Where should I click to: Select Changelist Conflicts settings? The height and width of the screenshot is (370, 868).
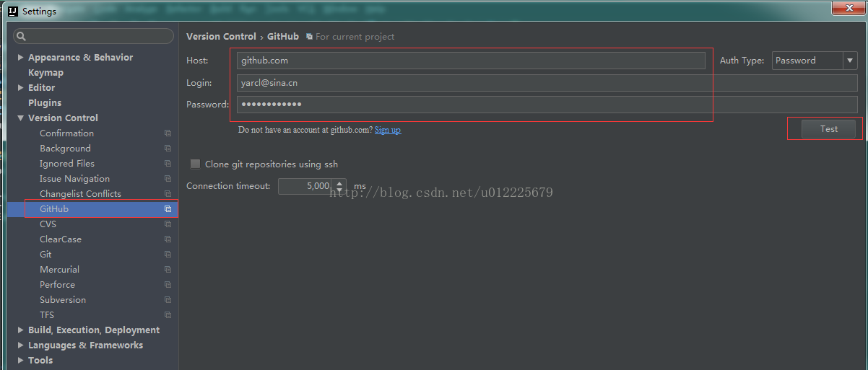pyautogui.click(x=80, y=194)
